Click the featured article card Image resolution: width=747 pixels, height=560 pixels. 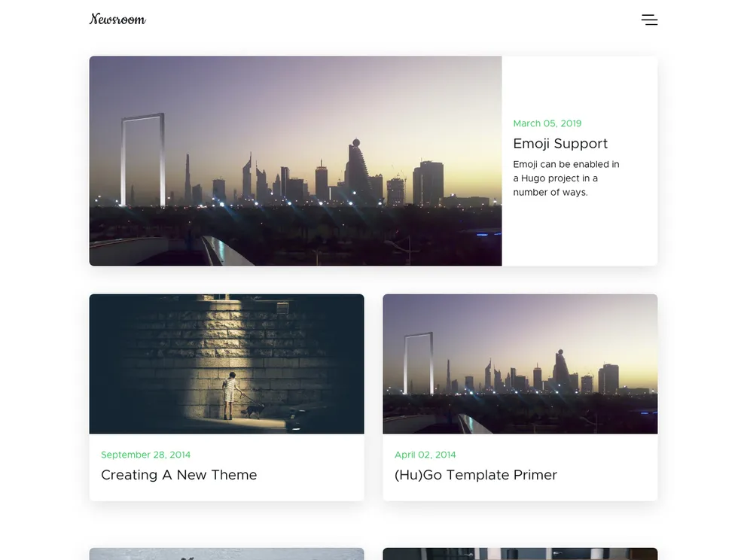click(373, 160)
